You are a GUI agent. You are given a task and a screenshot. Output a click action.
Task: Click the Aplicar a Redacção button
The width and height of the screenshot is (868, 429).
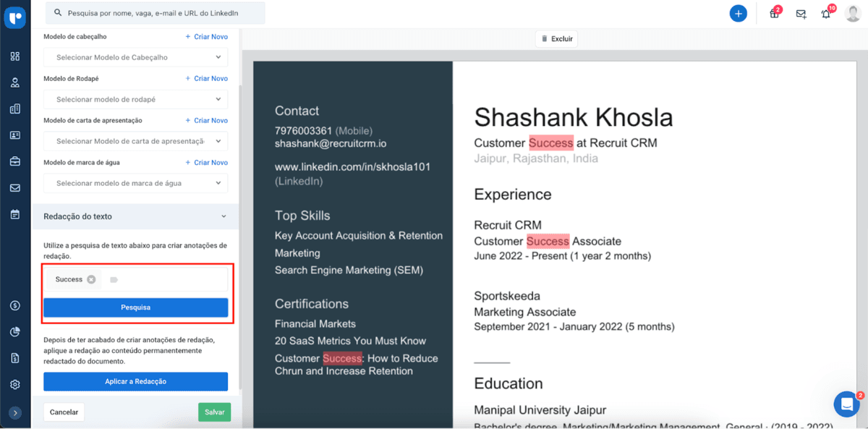135,381
